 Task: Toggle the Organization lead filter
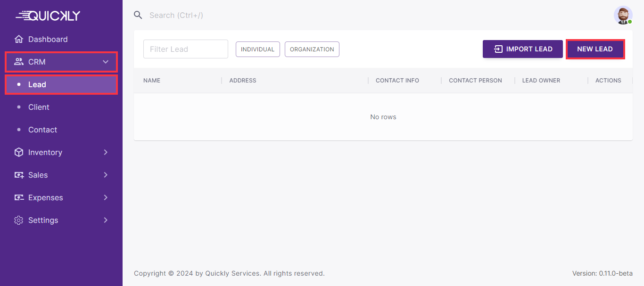pos(312,49)
